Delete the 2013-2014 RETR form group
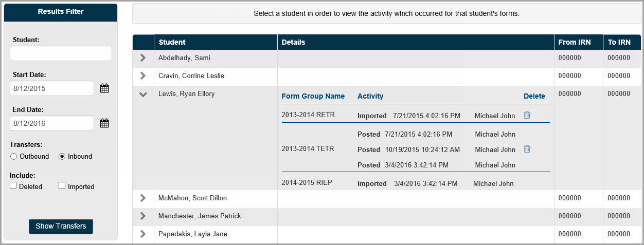The image size is (644, 245). pyautogui.click(x=527, y=115)
